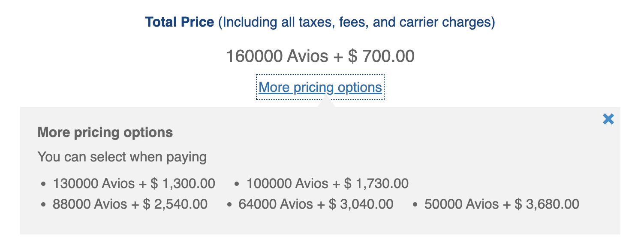Click the bullet before 88000 Avios option
Screen dimensions: 644x249
(43, 204)
